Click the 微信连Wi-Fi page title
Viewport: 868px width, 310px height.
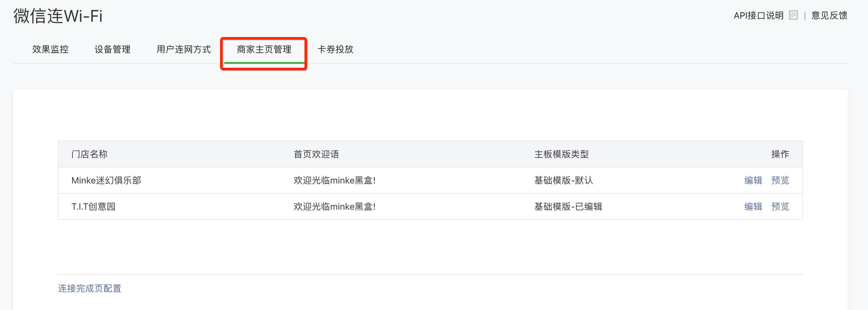(x=58, y=16)
